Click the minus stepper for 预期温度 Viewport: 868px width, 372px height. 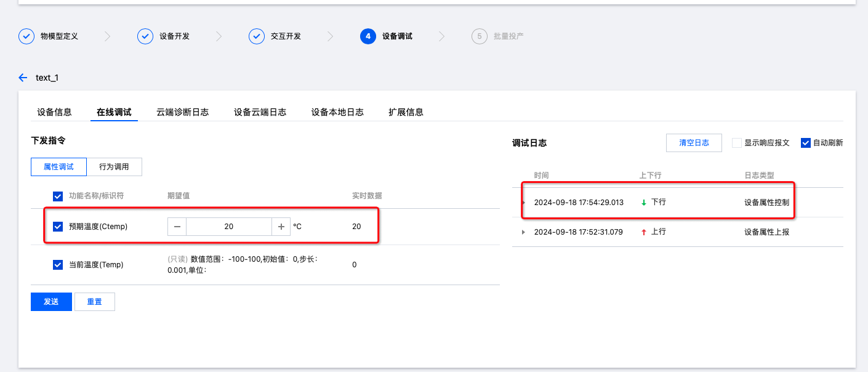pos(177,227)
